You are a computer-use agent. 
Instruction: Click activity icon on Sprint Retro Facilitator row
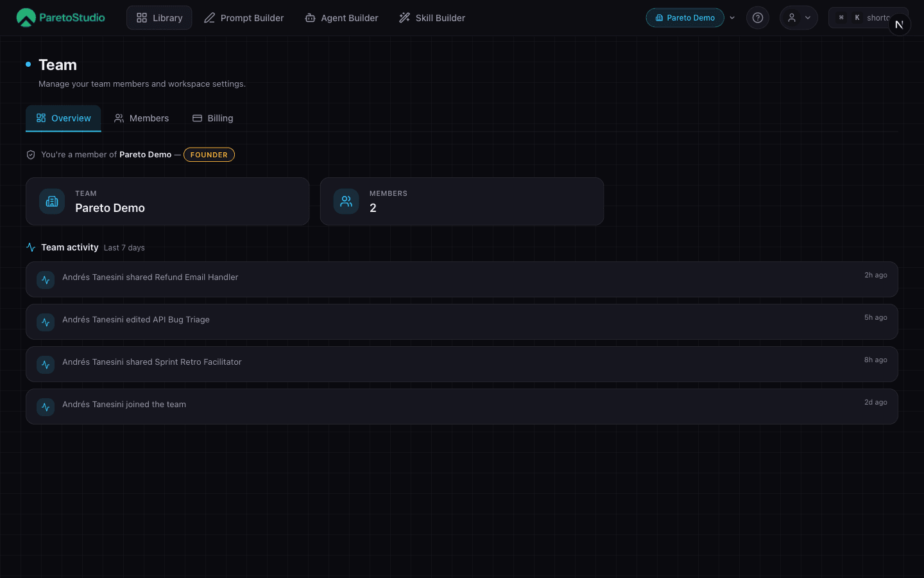pos(46,365)
